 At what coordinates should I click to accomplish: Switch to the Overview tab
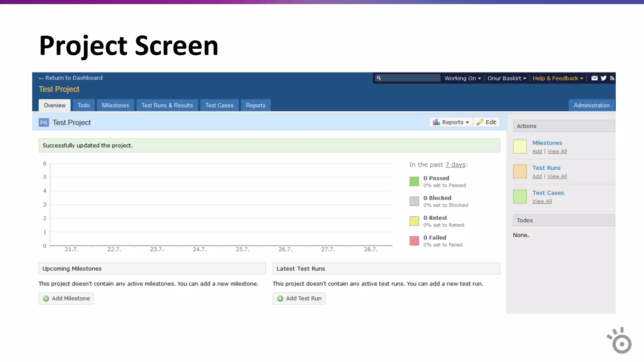[54, 105]
